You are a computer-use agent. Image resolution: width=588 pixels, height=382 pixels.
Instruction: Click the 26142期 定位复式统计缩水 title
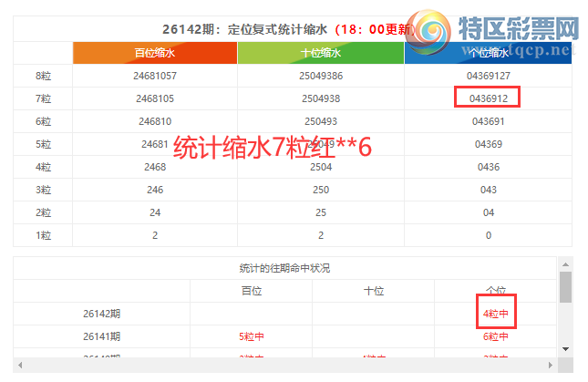pyautogui.click(x=244, y=29)
